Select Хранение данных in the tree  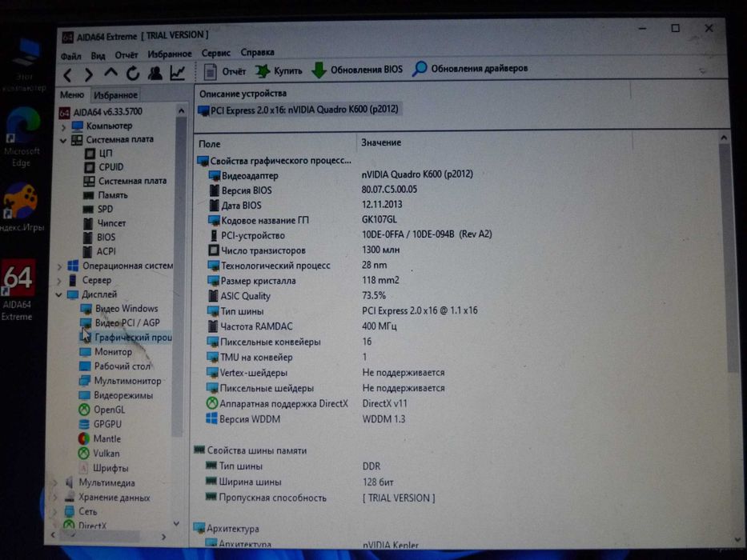(x=107, y=498)
